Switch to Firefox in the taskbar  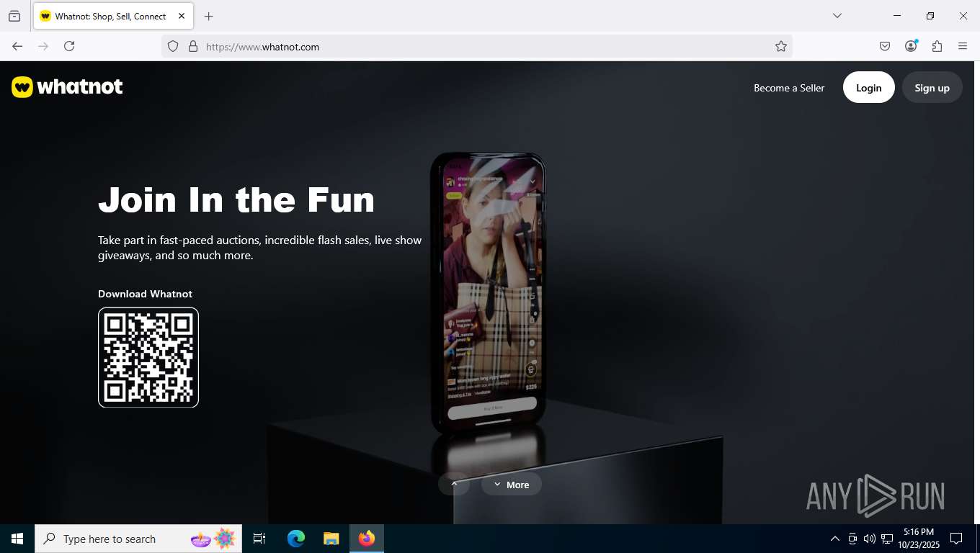pyautogui.click(x=367, y=539)
